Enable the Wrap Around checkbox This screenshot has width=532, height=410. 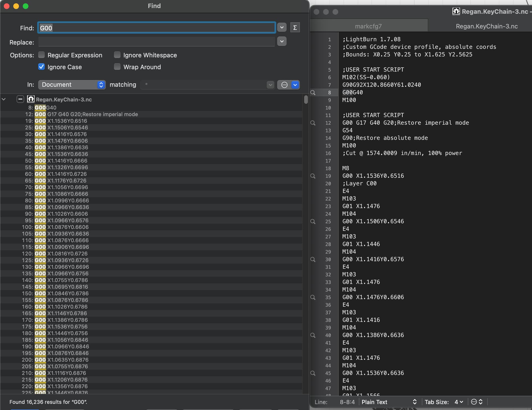[x=117, y=67]
